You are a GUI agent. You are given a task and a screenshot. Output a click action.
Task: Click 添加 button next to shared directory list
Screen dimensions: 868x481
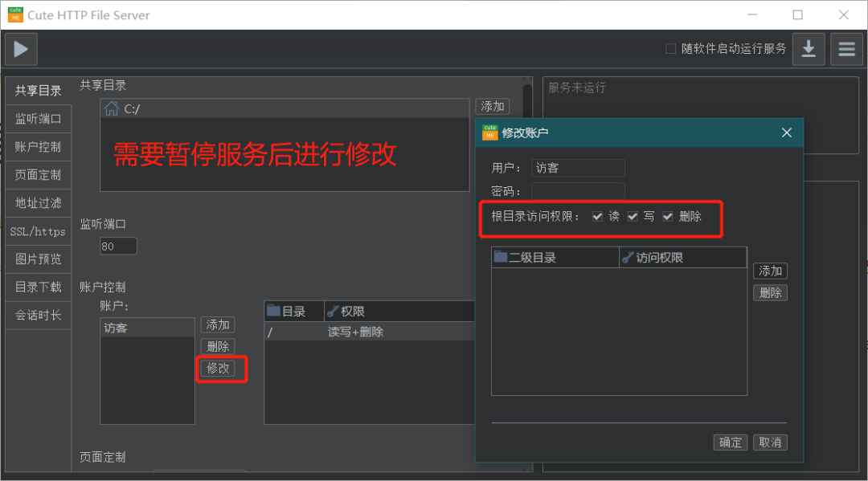point(492,106)
